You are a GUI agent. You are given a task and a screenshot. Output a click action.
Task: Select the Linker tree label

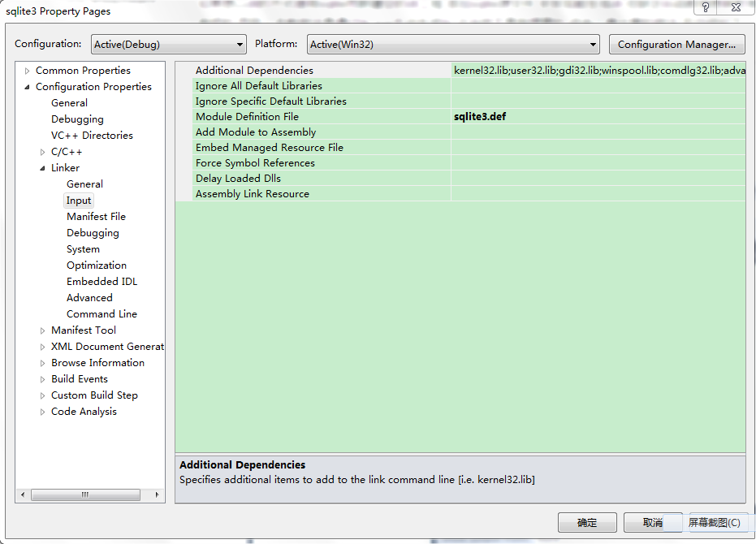pyautogui.click(x=65, y=168)
